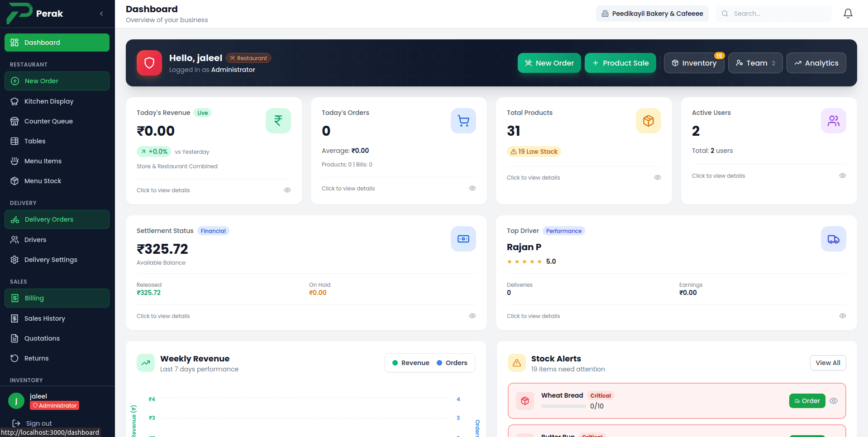Click Order button for Wheat Bread

pyautogui.click(x=807, y=401)
